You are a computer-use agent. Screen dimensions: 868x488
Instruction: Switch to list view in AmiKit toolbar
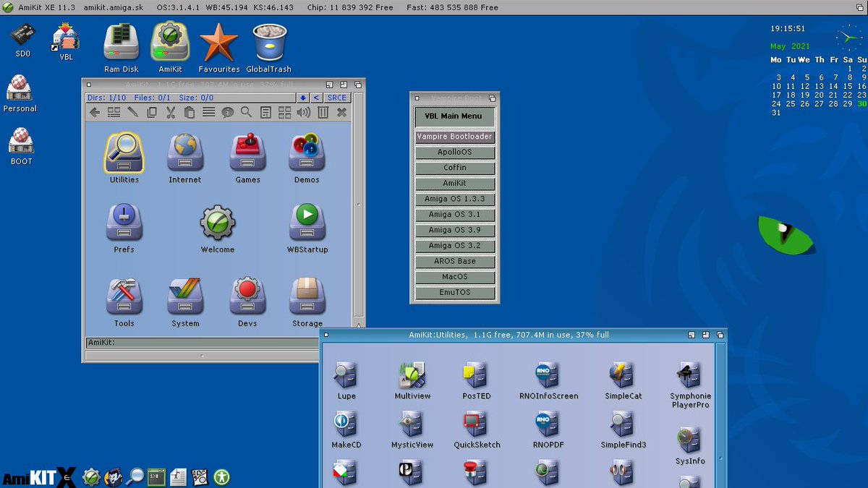(x=114, y=112)
